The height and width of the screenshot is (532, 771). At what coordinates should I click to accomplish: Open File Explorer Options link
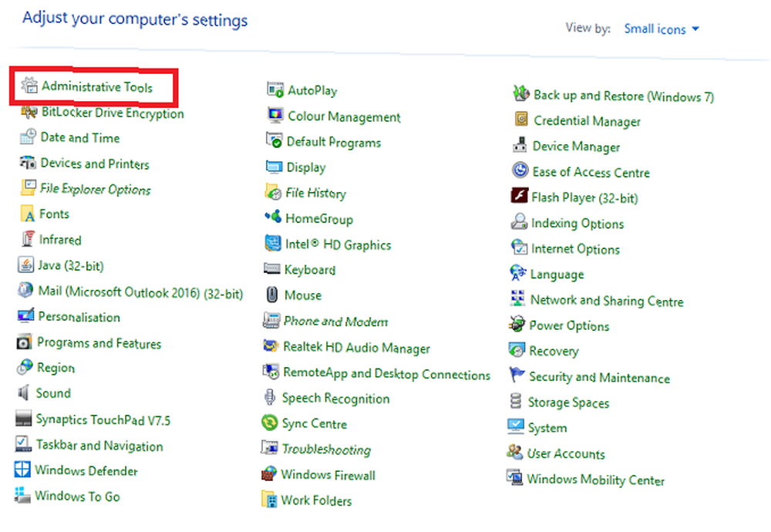(96, 190)
